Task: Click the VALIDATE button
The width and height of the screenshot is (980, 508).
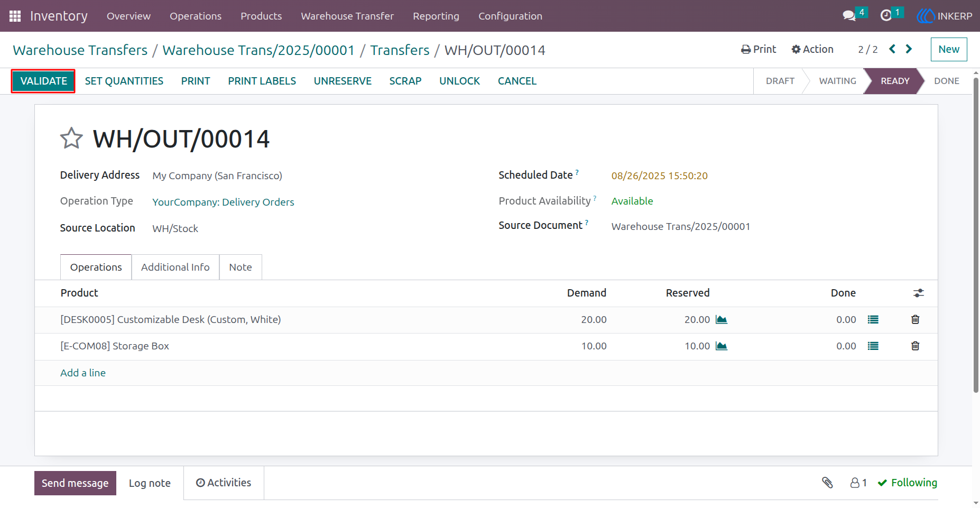Action: click(43, 81)
